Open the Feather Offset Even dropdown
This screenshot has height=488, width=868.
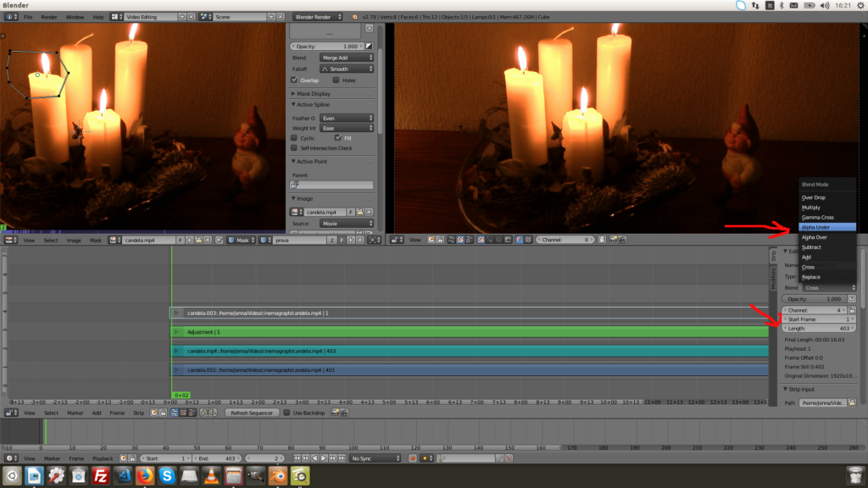click(347, 118)
